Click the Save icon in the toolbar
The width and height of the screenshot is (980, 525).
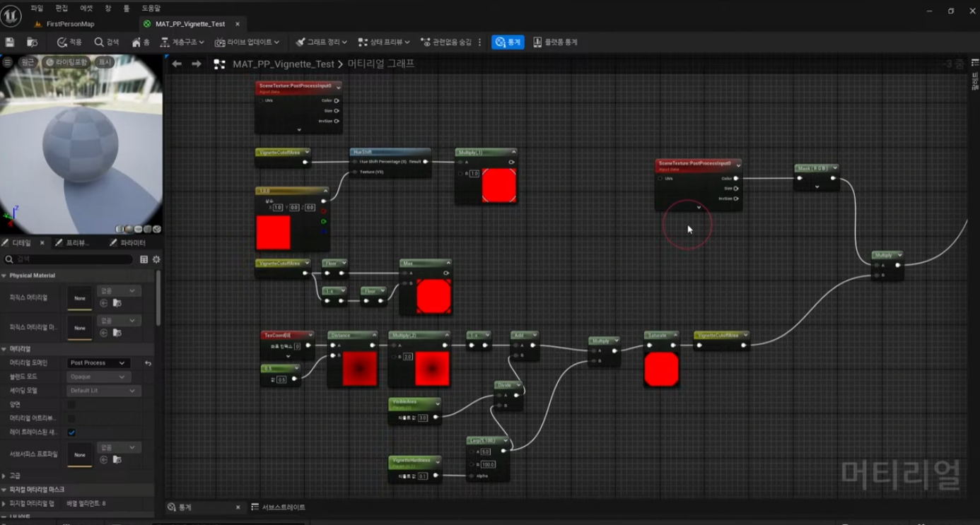[10, 42]
